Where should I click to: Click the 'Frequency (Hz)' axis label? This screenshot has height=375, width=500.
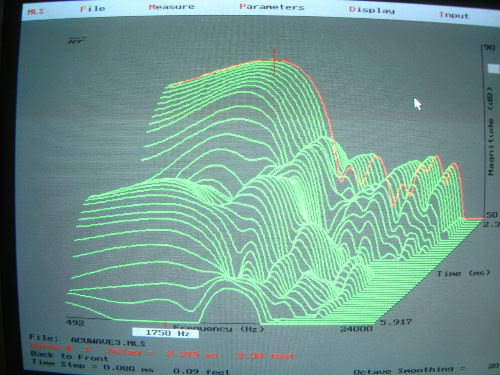218,328
